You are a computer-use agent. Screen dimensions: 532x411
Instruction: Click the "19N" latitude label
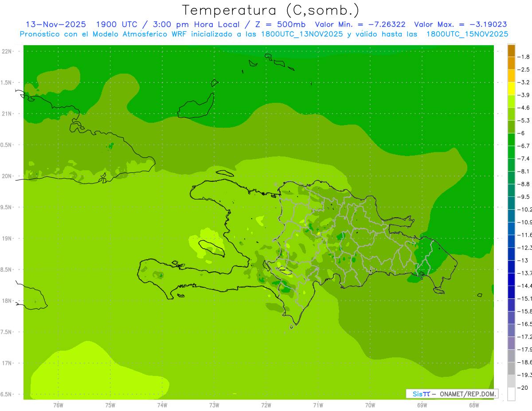coord(7,239)
